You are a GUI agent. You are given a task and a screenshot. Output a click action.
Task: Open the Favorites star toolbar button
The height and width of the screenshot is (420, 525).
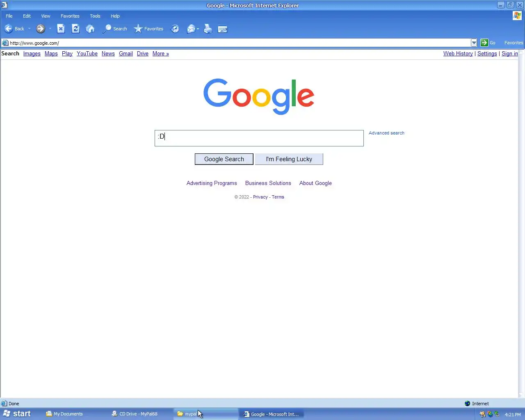click(148, 29)
